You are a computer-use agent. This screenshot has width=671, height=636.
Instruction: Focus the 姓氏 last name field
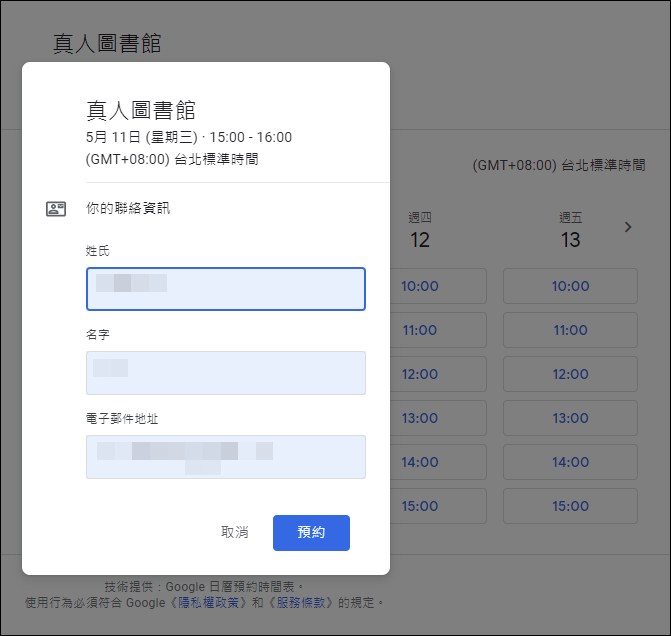tap(226, 289)
